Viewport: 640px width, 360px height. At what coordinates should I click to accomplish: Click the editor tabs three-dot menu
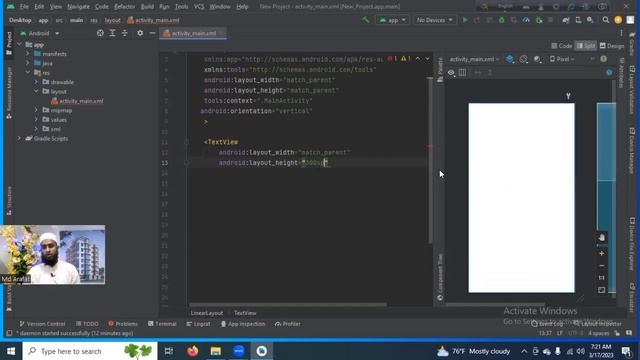pos(621,33)
